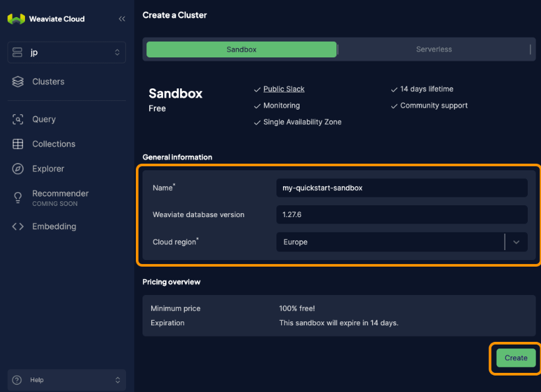The height and width of the screenshot is (392, 541).
Task: Click the Cloud region dropdown chevron arrow
Action: pos(516,242)
